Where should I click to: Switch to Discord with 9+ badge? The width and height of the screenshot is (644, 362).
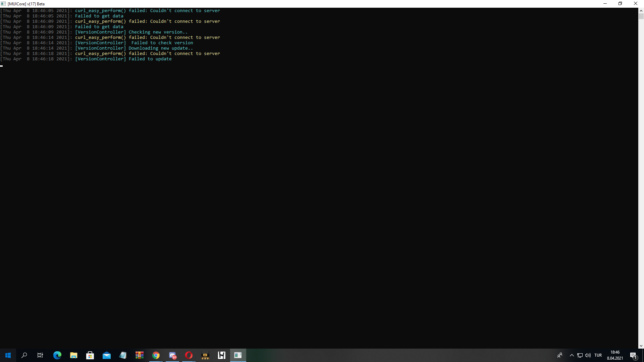(x=172, y=355)
